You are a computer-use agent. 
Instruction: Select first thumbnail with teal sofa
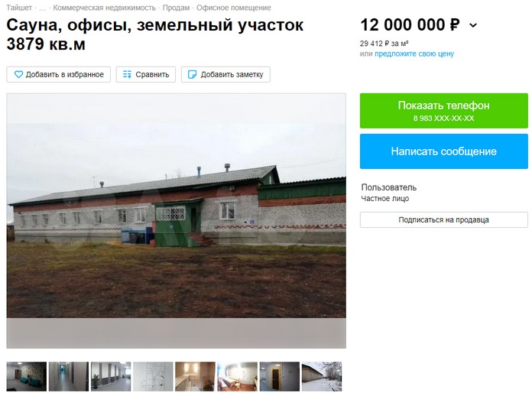click(27, 376)
